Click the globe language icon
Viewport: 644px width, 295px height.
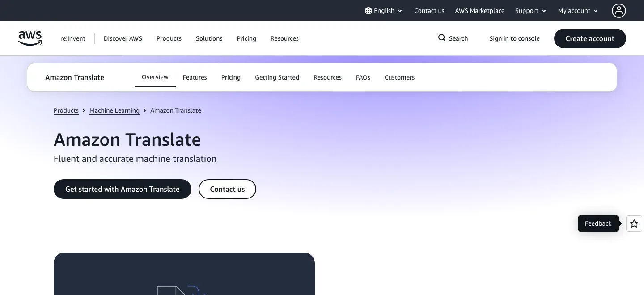(369, 11)
